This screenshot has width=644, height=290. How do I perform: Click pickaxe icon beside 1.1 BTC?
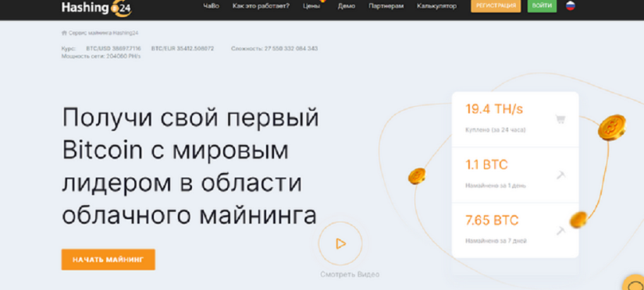(560, 175)
